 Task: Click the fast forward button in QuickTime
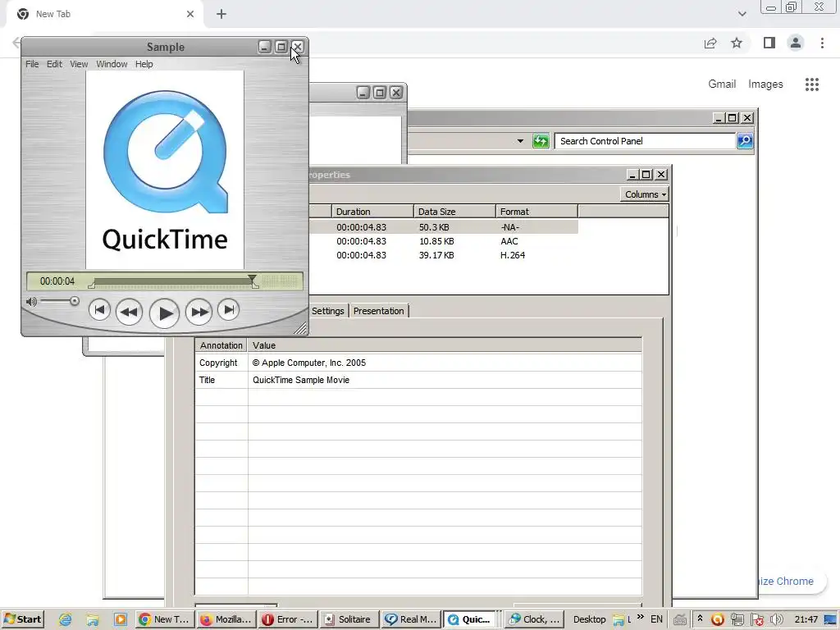(199, 312)
